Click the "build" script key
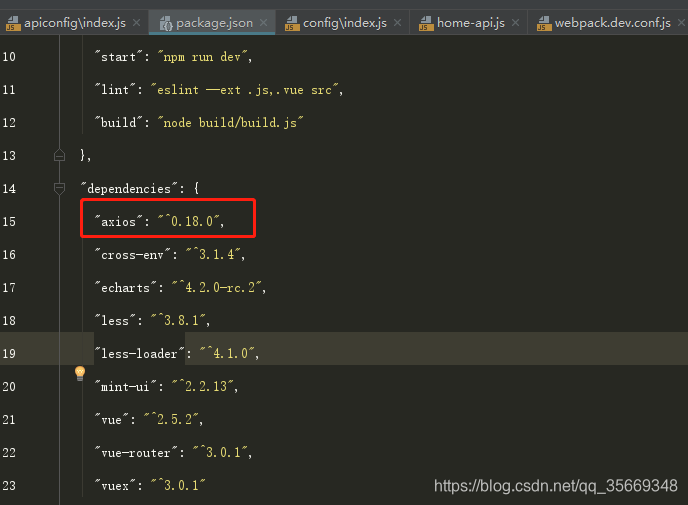The width and height of the screenshot is (688, 505). click(x=118, y=122)
